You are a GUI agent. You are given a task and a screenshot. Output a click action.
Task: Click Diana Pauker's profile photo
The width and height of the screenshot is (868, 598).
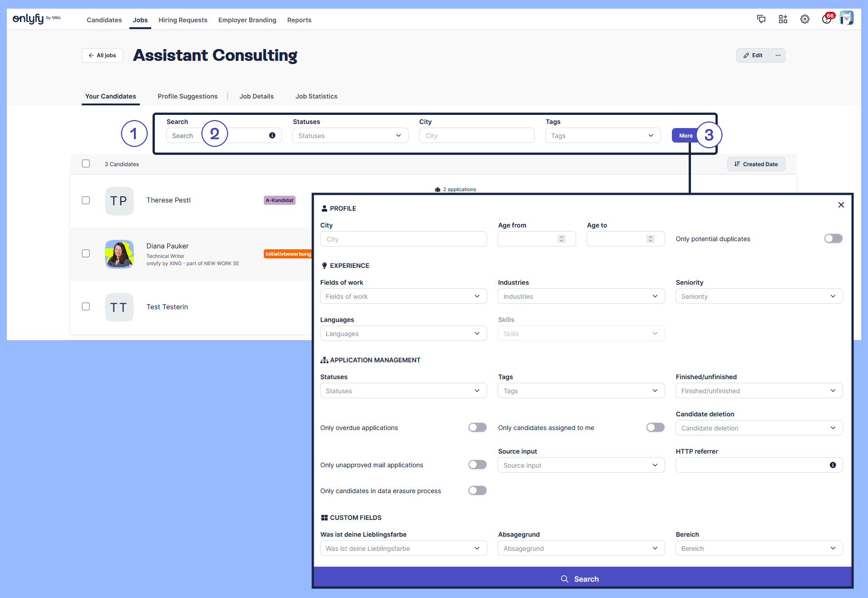click(x=119, y=254)
